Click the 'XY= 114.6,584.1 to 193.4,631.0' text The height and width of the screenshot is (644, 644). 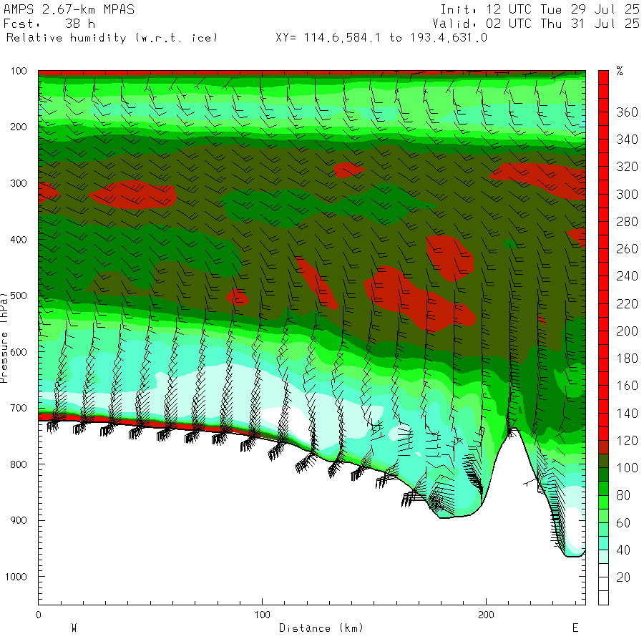[x=381, y=38]
